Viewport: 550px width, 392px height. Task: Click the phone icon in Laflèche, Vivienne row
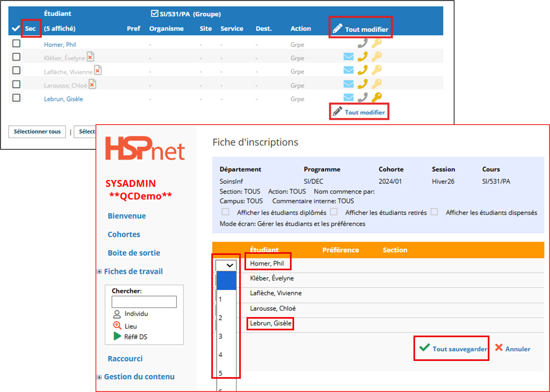[x=362, y=70]
